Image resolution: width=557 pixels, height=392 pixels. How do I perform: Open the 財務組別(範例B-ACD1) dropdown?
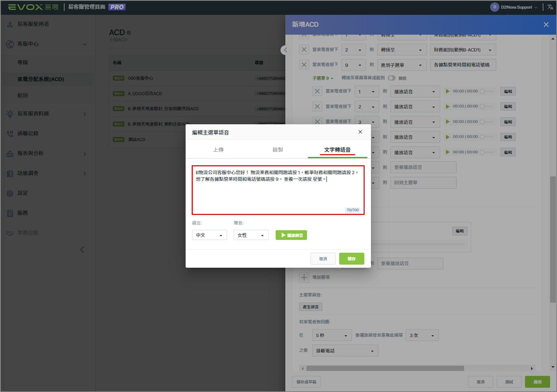tap(463, 50)
